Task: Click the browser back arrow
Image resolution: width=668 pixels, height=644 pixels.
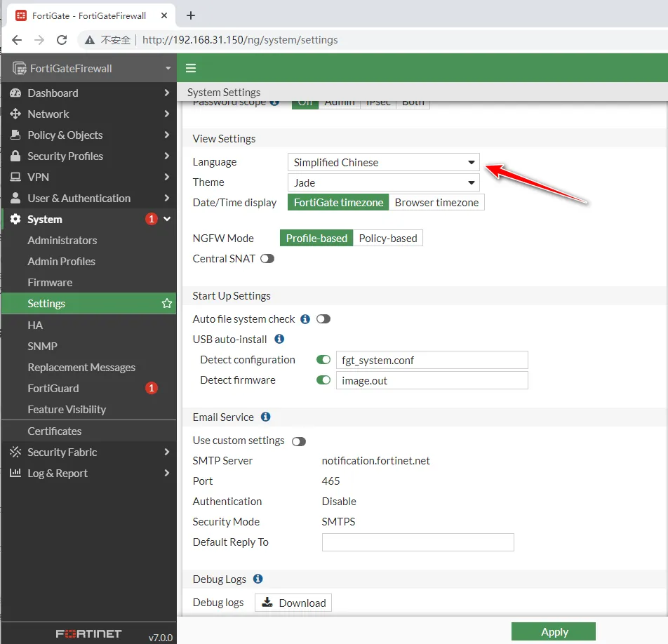Action: click(x=17, y=40)
